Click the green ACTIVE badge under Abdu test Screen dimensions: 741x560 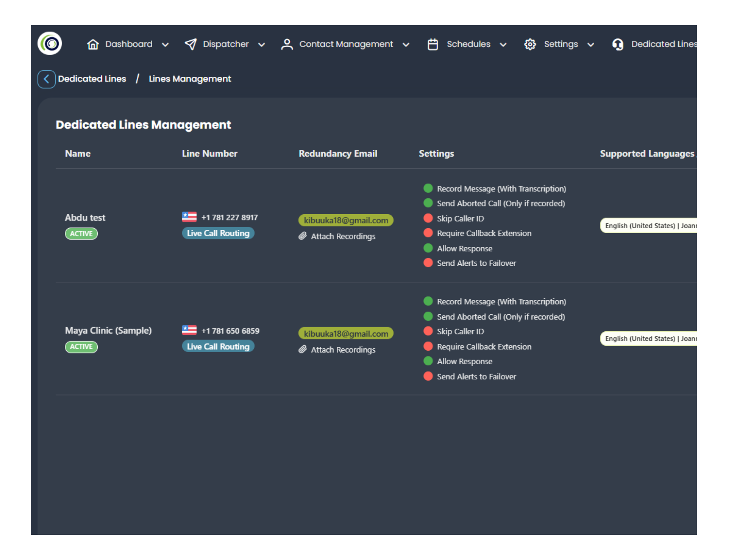pyautogui.click(x=81, y=233)
